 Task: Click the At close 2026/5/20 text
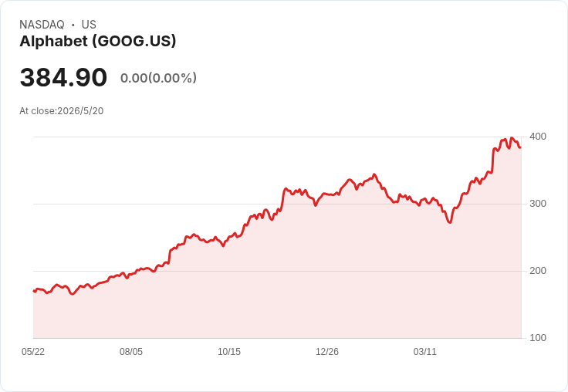click(x=62, y=111)
